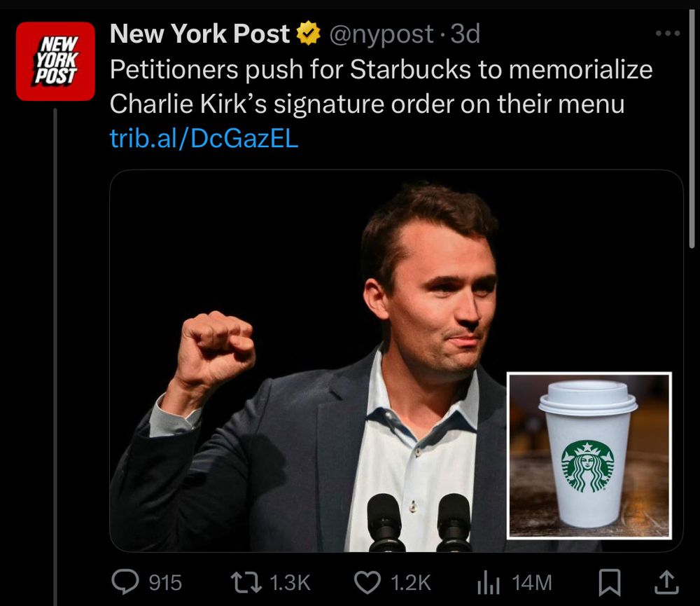Click the New York Post display name
The width and height of the screenshot is (700, 606).
202,32
